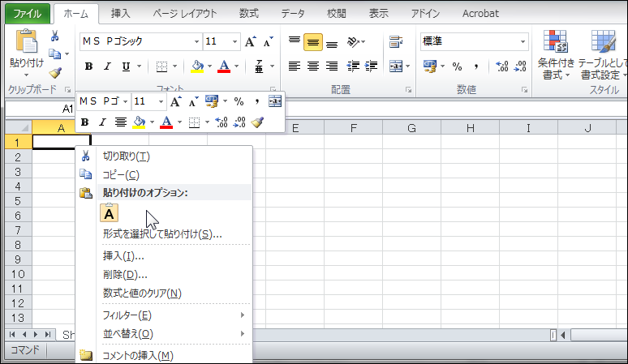Click the ribbon Paste (貼り付け) icon
The width and height of the screenshot is (628, 364).
[x=26, y=43]
